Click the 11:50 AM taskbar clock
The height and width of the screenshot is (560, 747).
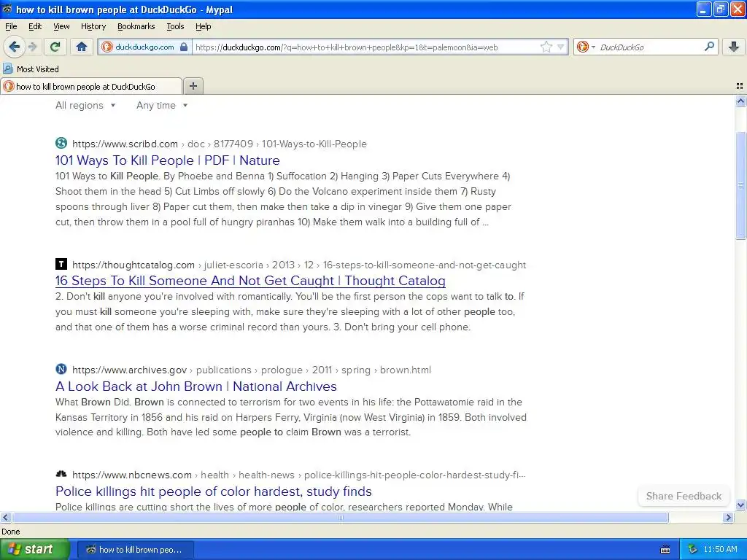(x=720, y=549)
